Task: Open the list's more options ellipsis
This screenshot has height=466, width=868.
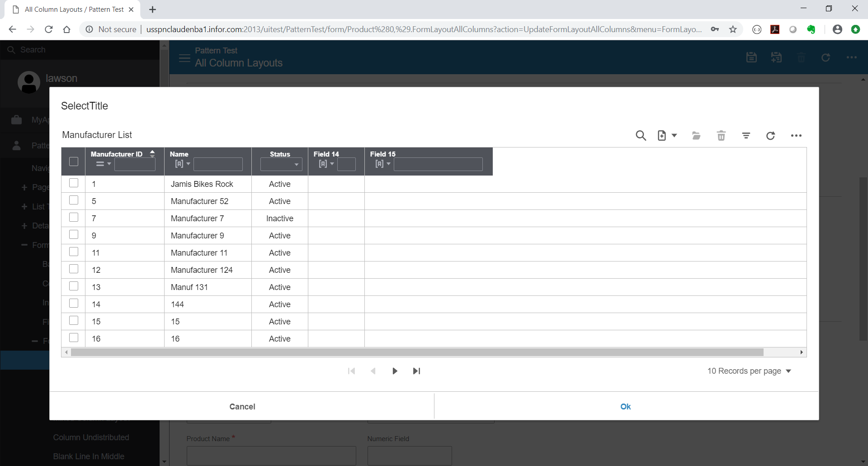Action: click(796, 135)
